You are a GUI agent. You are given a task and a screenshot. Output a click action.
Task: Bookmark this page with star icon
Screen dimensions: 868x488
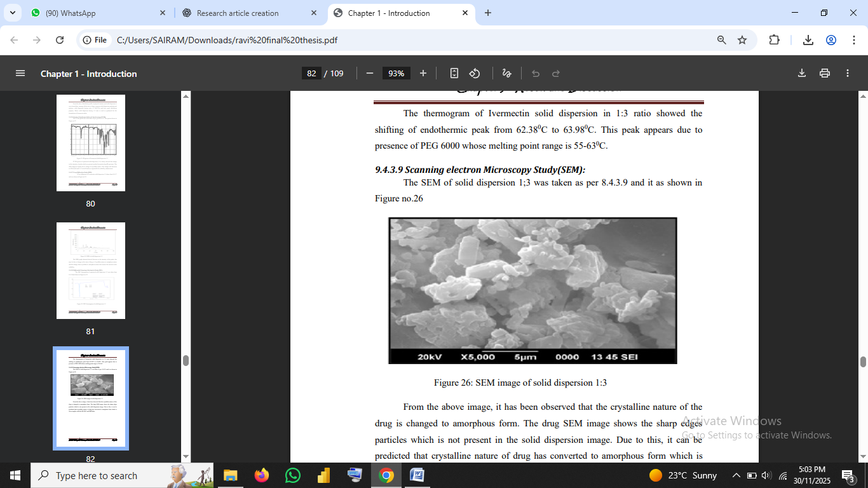[742, 40]
